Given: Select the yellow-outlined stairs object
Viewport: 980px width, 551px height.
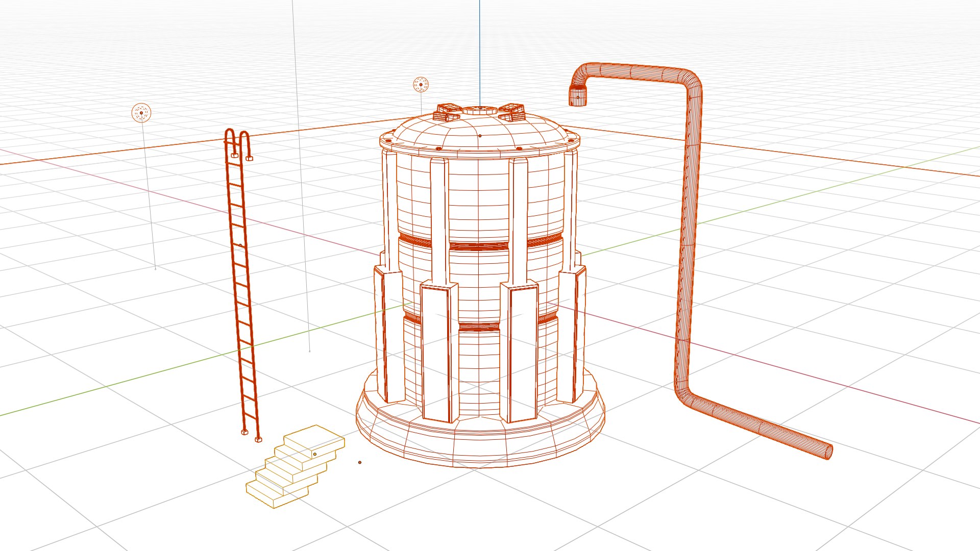Looking at the screenshot, I should 295,467.
